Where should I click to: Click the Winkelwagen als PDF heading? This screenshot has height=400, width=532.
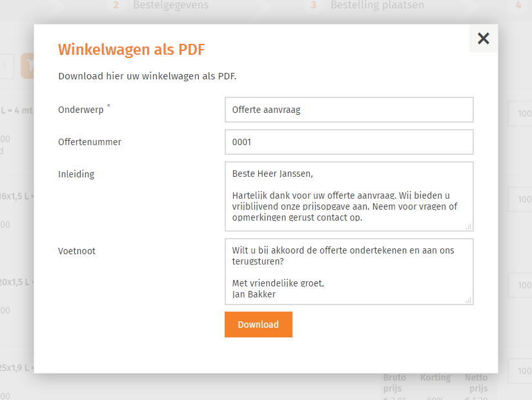(x=132, y=50)
